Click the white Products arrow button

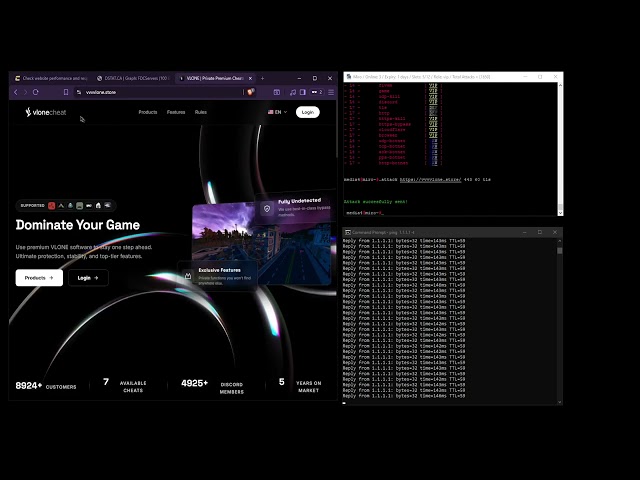point(39,278)
